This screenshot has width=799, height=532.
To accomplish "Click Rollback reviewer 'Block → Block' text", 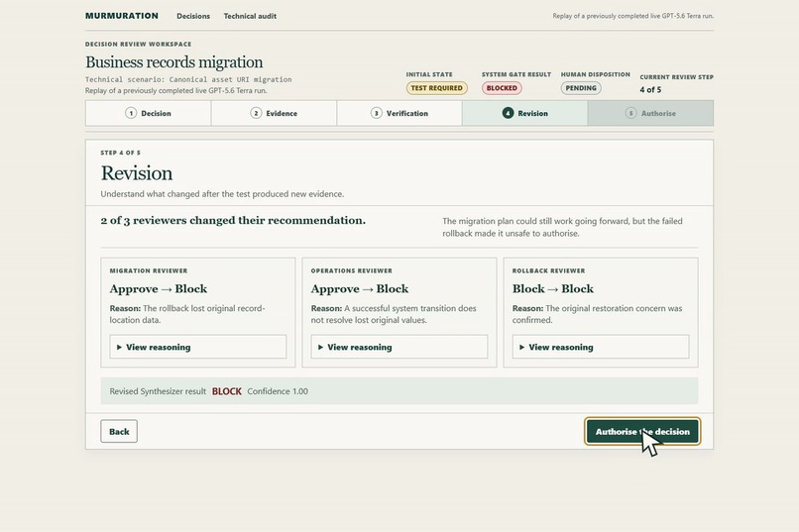I will point(553,288).
